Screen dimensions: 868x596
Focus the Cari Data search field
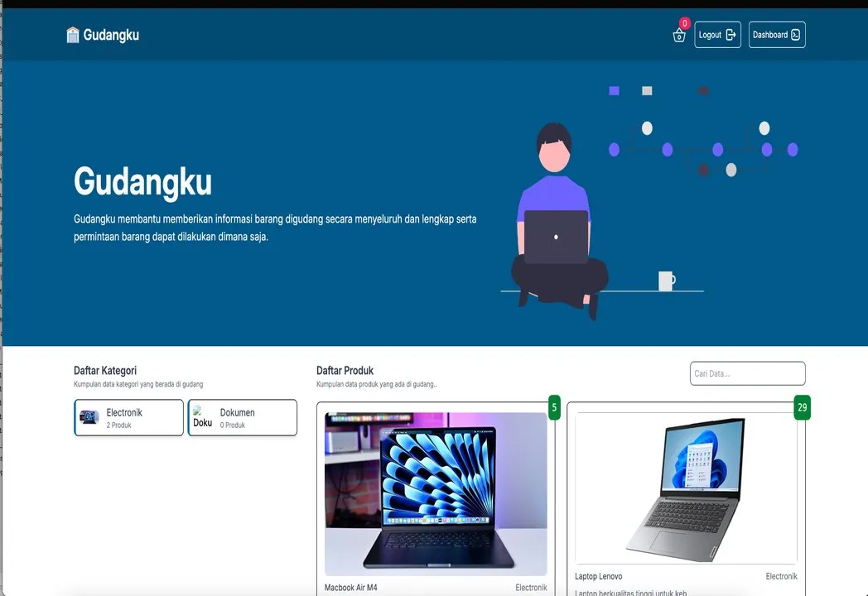point(747,373)
